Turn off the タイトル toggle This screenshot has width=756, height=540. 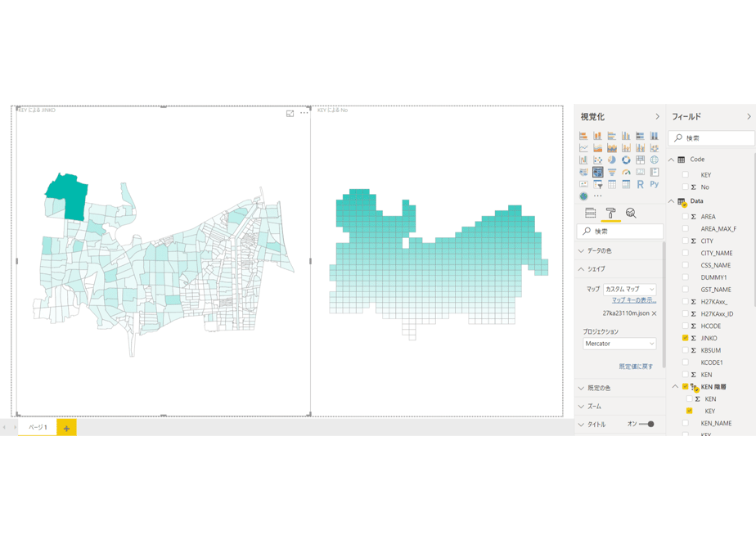[x=646, y=425]
